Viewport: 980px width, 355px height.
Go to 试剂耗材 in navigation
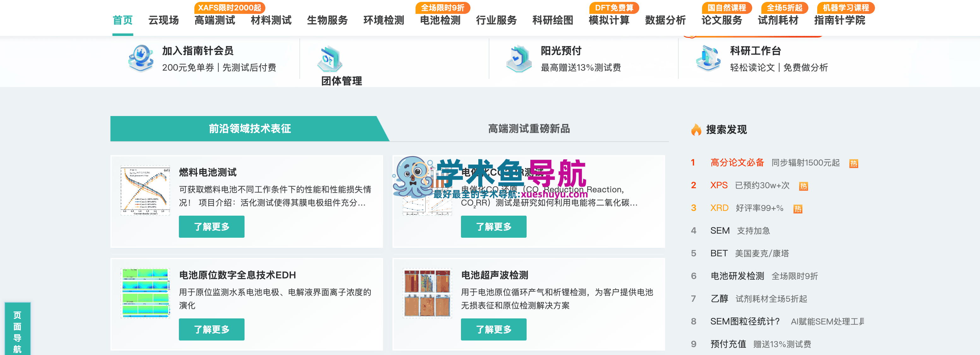click(x=778, y=20)
